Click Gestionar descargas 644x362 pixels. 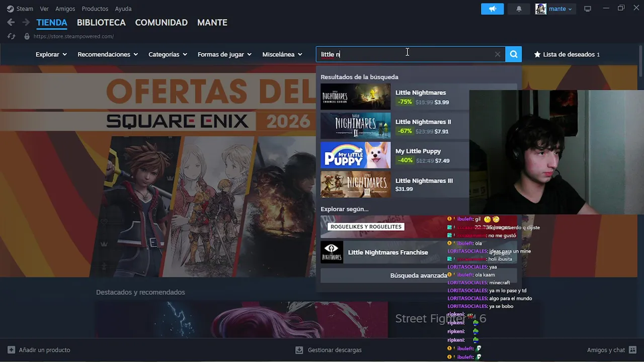(x=335, y=350)
